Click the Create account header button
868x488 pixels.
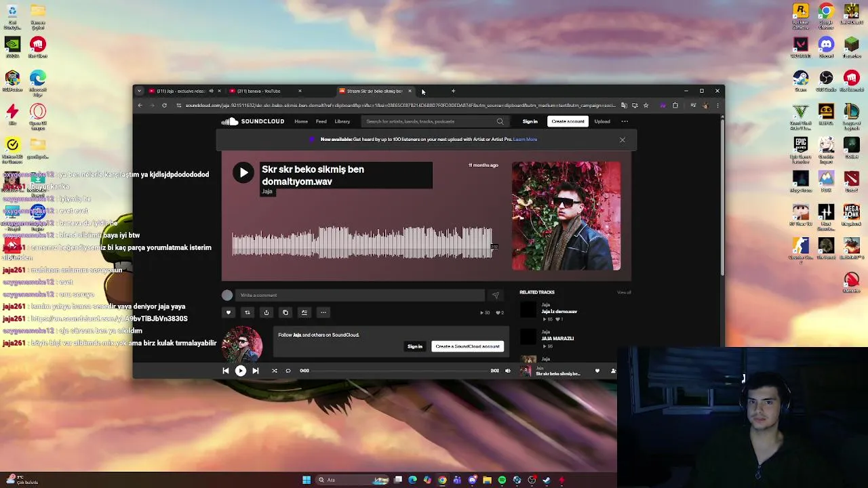[568, 121]
